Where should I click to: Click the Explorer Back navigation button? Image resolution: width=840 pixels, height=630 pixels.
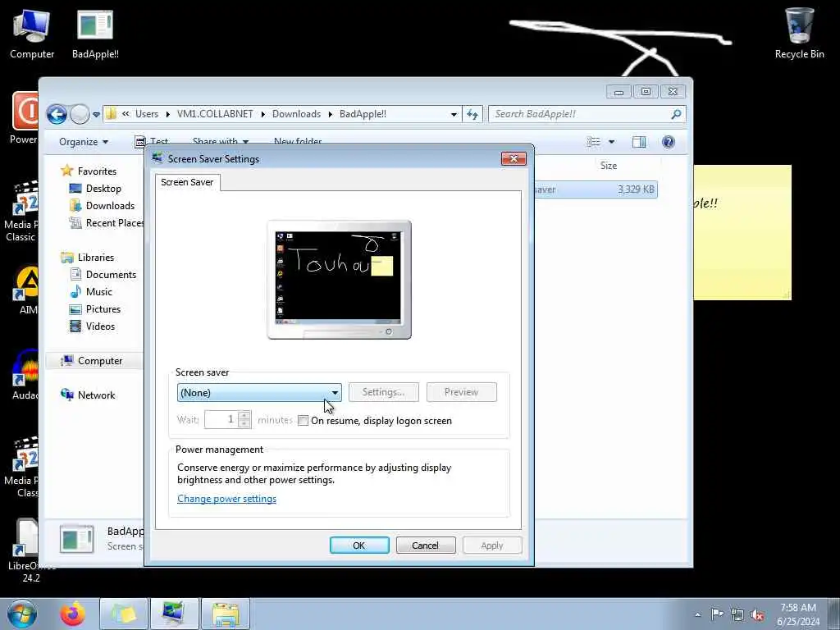click(57, 114)
